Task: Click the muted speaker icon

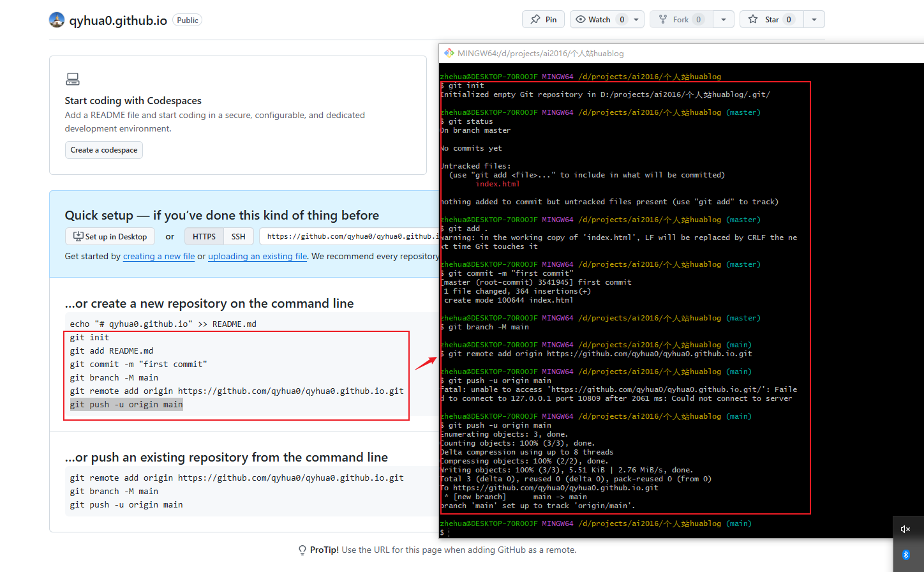Action: pos(905,529)
